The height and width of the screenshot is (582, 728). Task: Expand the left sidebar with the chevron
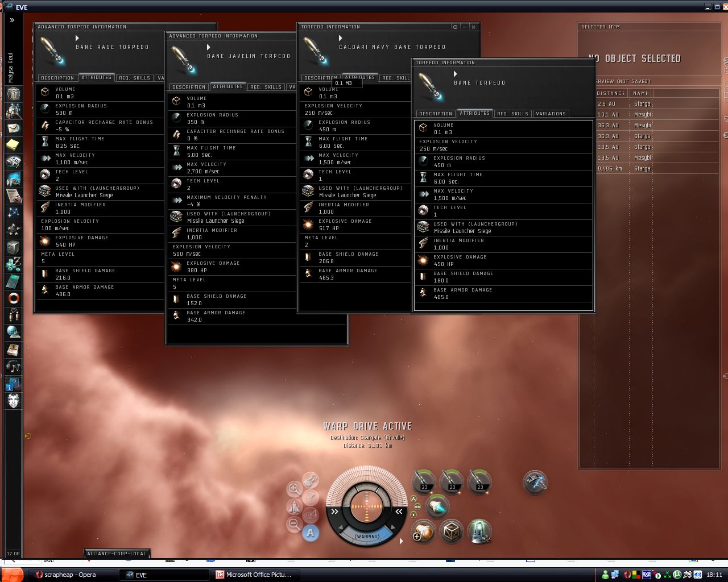point(12,20)
